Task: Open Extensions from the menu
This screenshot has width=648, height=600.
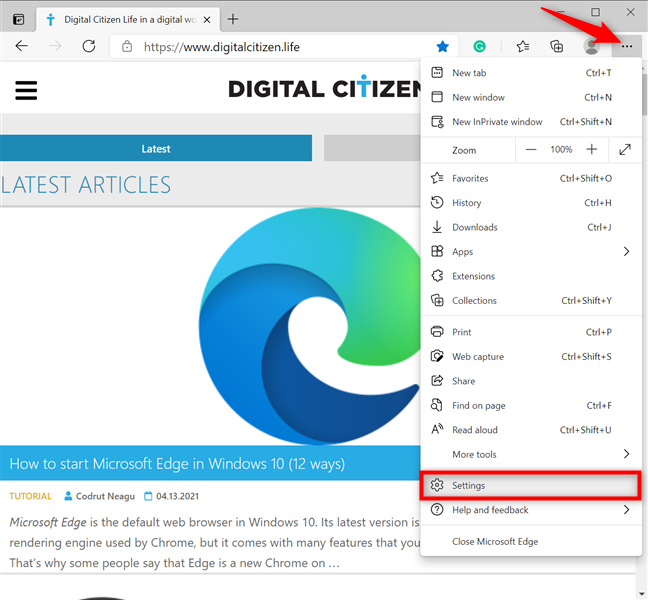Action: pyautogui.click(x=531, y=276)
